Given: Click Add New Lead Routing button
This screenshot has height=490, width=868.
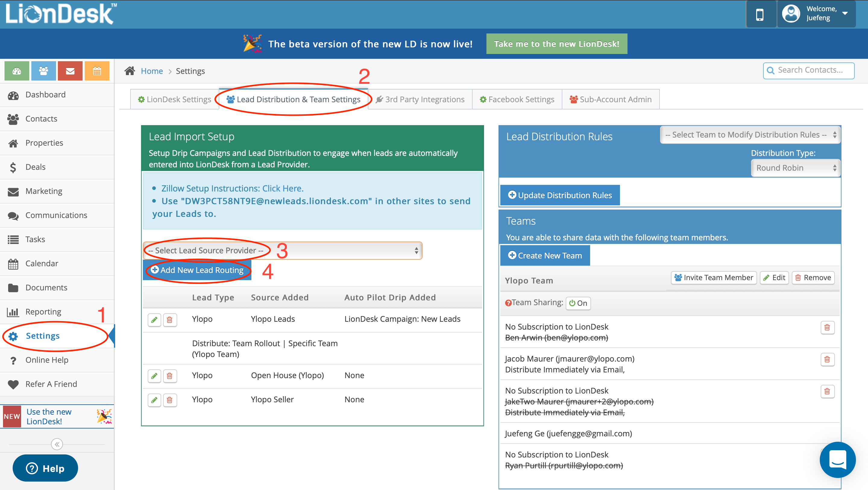Looking at the screenshot, I should [197, 270].
